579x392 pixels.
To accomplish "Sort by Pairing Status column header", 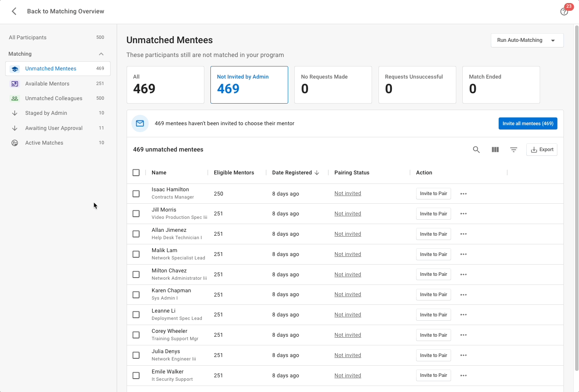I will [x=352, y=173].
